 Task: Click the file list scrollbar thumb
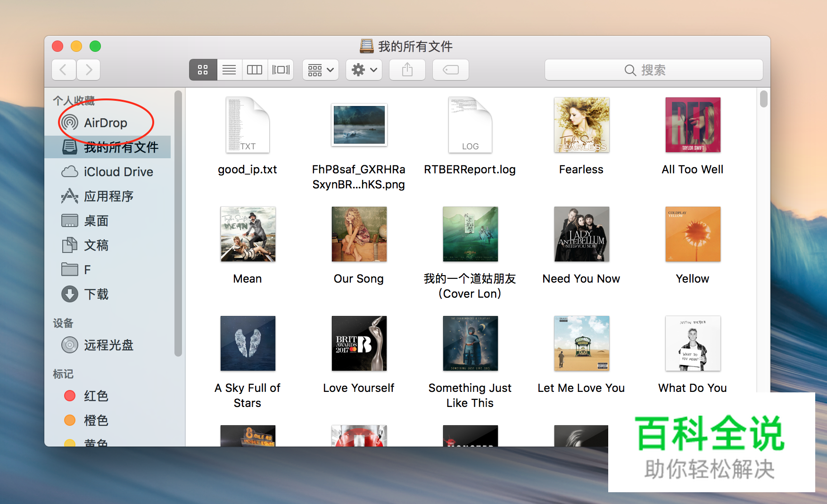[764, 98]
